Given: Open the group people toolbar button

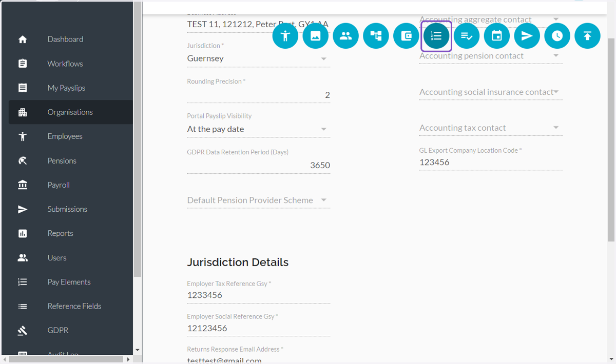Looking at the screenshot, I should (346, 36).
